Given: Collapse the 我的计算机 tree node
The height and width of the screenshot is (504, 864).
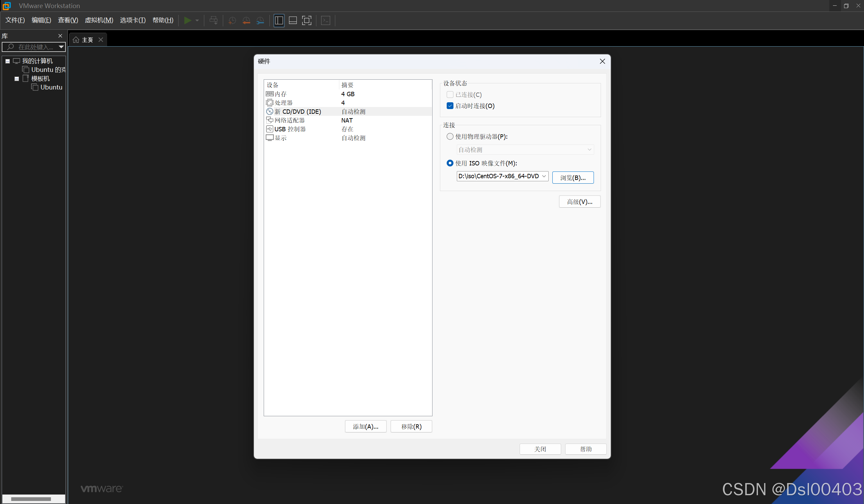Looking at the screenshot, I should (7, 61).
